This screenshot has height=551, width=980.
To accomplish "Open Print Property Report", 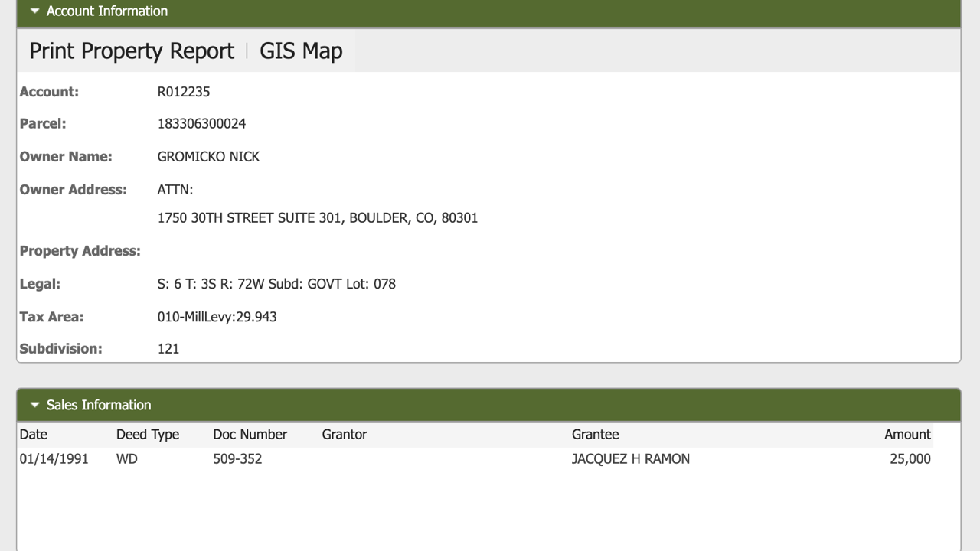I will coord(132,51).
